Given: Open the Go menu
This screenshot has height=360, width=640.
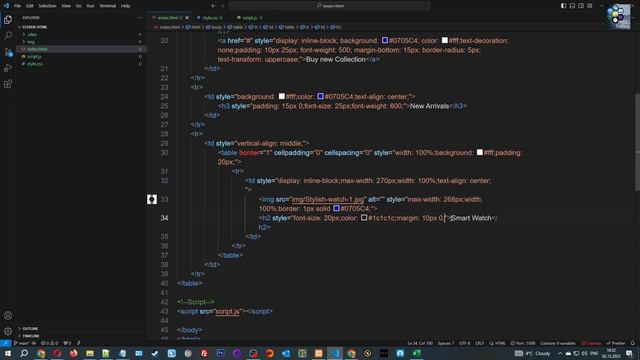Looking at the screenshot, I should click(78, 6).
